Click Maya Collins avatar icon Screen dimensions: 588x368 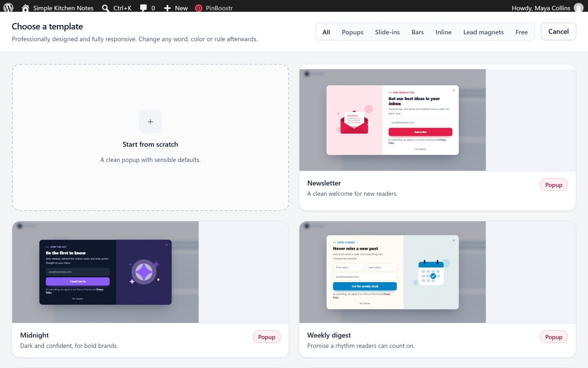(x=579, y=8)
